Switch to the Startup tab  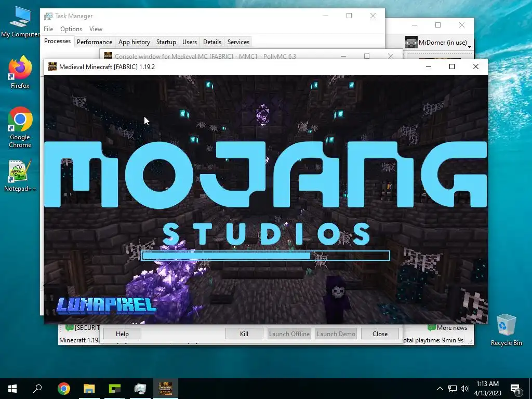[x=166, y=42]
